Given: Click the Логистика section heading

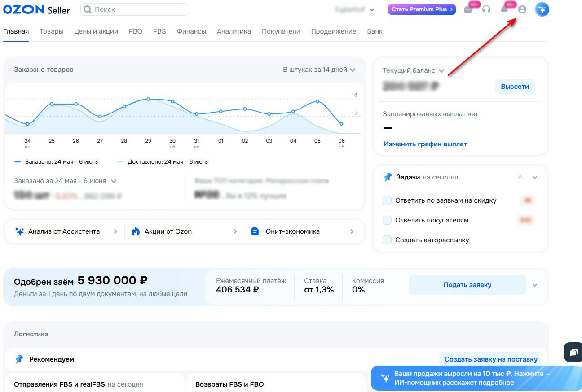Looking at the screenshot, I should [31, 334].
